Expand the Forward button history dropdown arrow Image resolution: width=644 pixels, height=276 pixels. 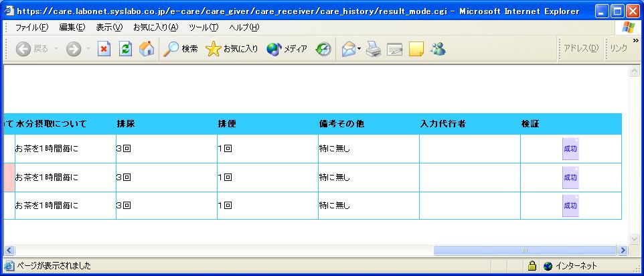click(88, 49)
